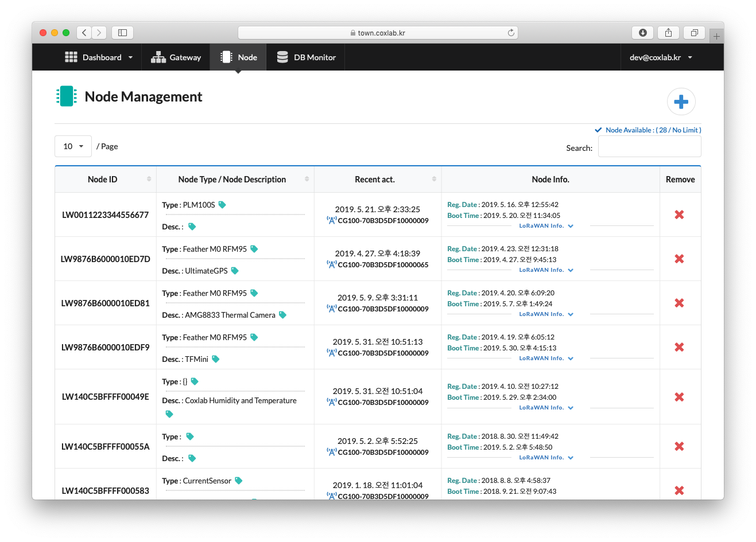This screenshot has height=542, width=756.
Task: Open the Gateway menu tab
Action: point(176,57)
